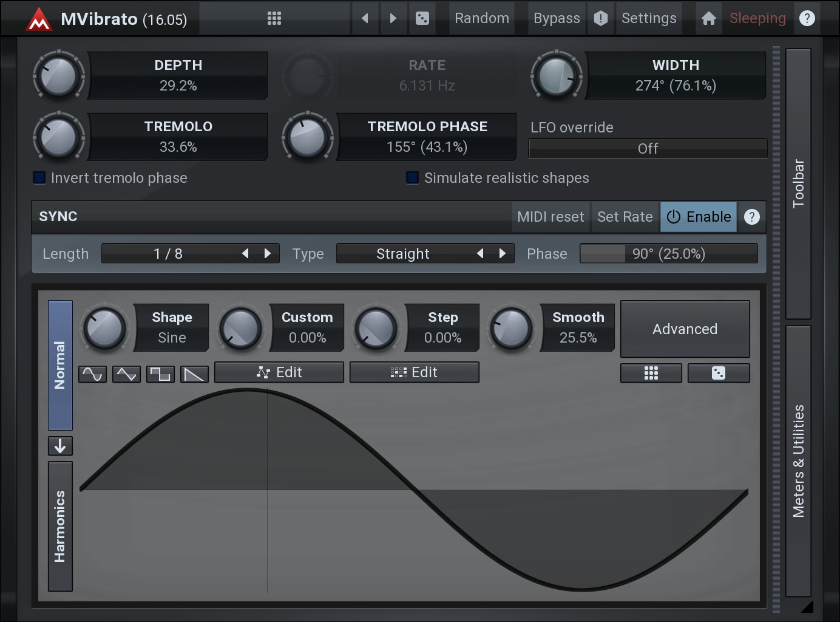
Task: Expand the Meters & Utilities side panel
Action: pos(798,461)
